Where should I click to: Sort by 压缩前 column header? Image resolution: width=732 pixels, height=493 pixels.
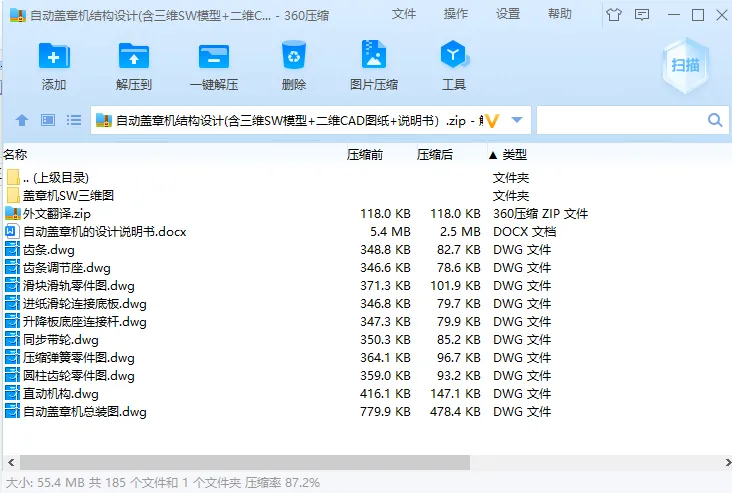pyautogui.click(x=365, y=155)
